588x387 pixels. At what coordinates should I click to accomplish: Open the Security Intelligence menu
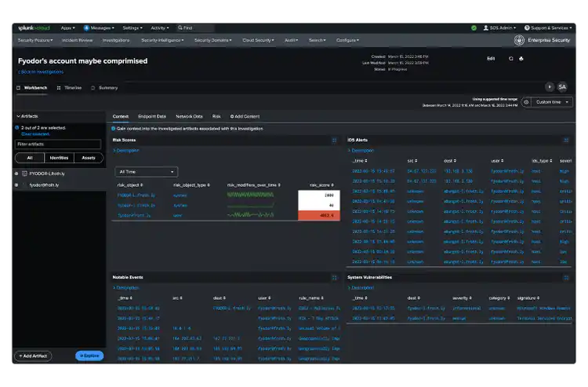pyautogui.click(x=162, y=40)
